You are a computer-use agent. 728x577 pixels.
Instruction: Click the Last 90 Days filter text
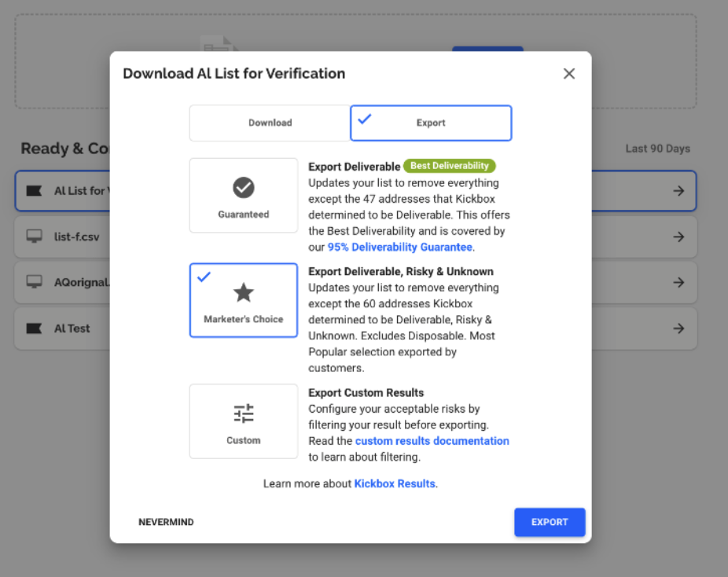(x=657, y=149)
